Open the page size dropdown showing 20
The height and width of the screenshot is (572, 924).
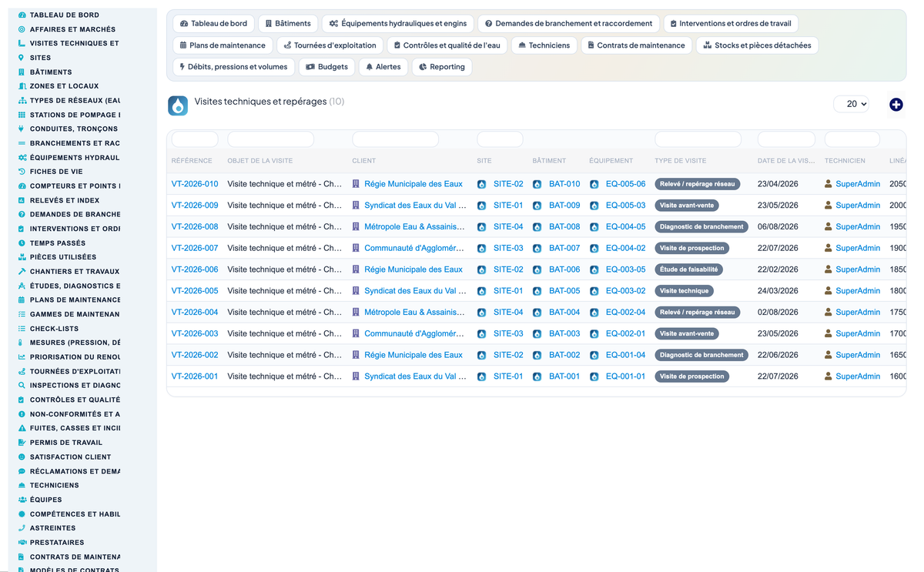851,104
